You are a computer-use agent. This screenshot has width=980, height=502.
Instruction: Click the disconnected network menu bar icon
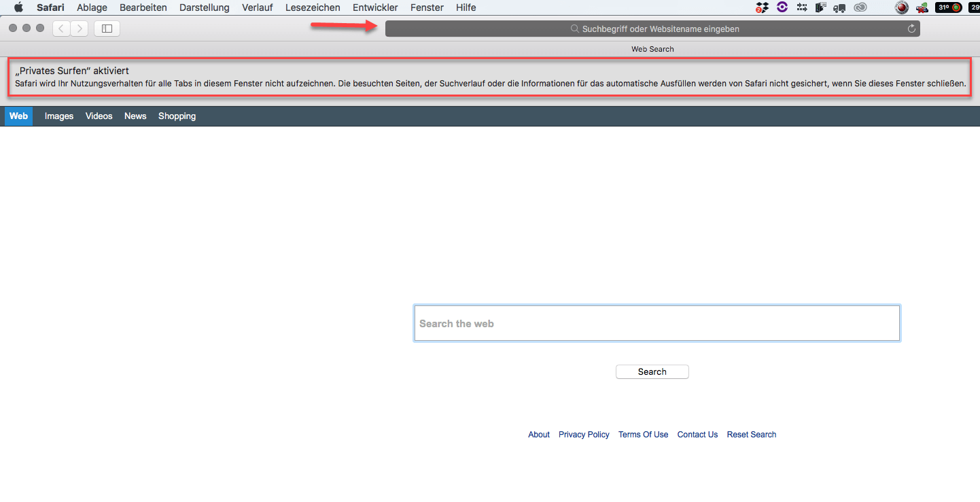tap(922, 8)
